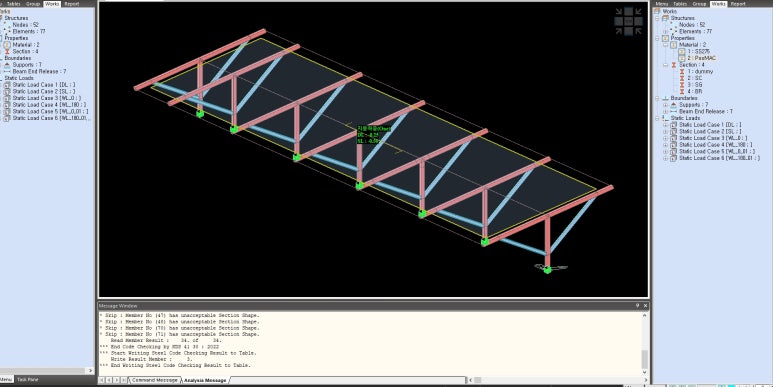
Task: Open the Report tab in right panel
Action: click(738, 3)
